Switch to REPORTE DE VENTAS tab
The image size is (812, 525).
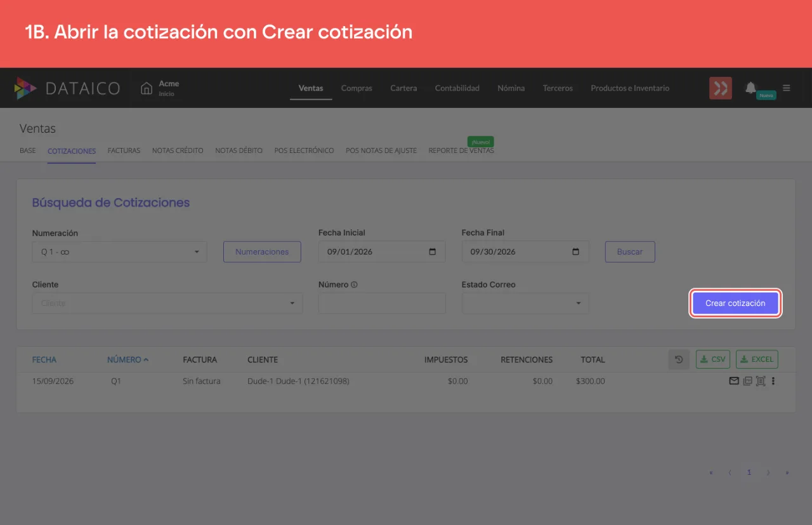click(x=461, y=151)
